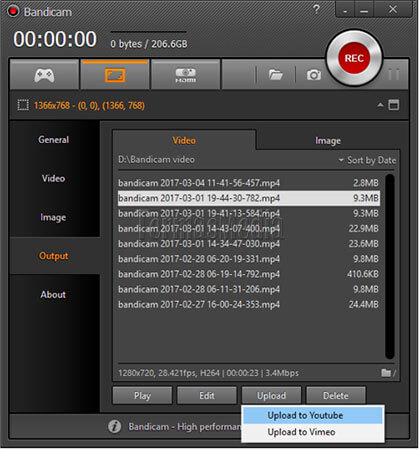Select file bandicam 2017-03-01 19-41-13-584.mp4

click(249, 213)
